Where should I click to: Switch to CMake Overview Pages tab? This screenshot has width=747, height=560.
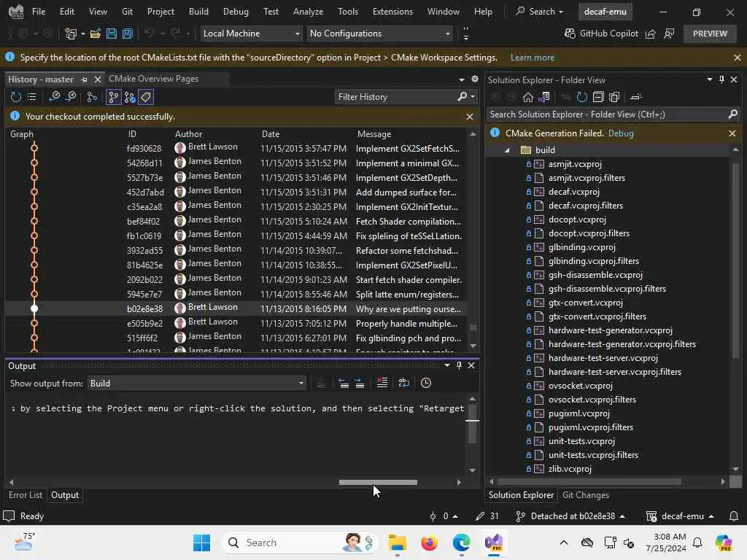(x=153, y=79)
